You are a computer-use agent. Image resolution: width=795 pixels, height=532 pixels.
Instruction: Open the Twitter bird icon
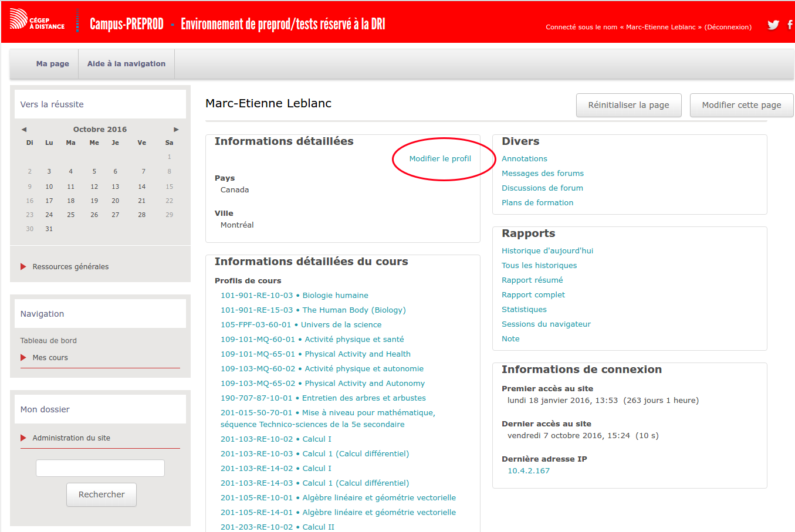(773, 25)
